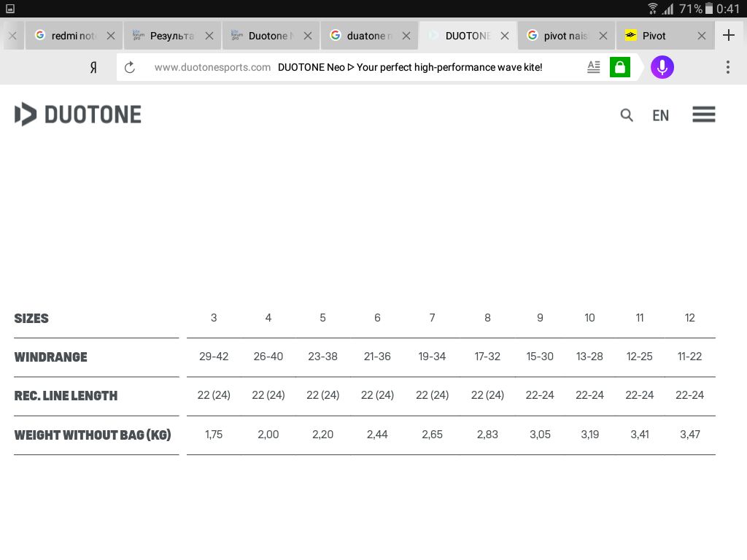Open a new browser tab with plus icon
Image resolution: width=747 pixels, height=560 pixels.
[x=729, y=35]
